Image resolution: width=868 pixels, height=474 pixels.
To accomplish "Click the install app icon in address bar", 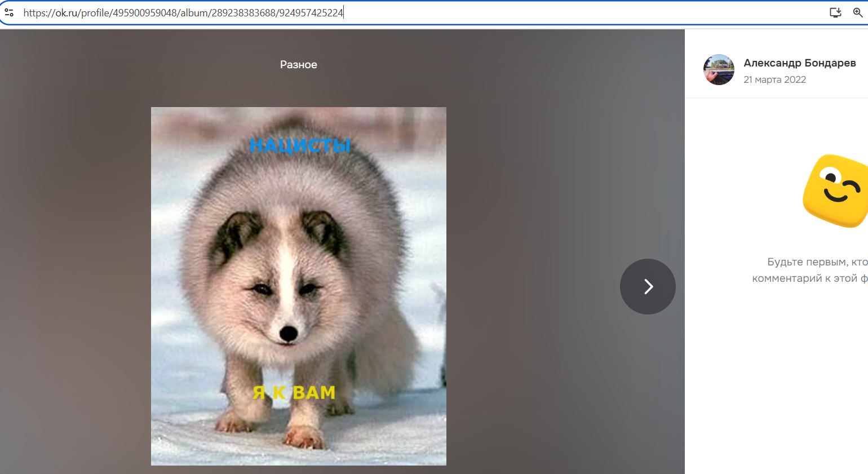I will point(835,12).
